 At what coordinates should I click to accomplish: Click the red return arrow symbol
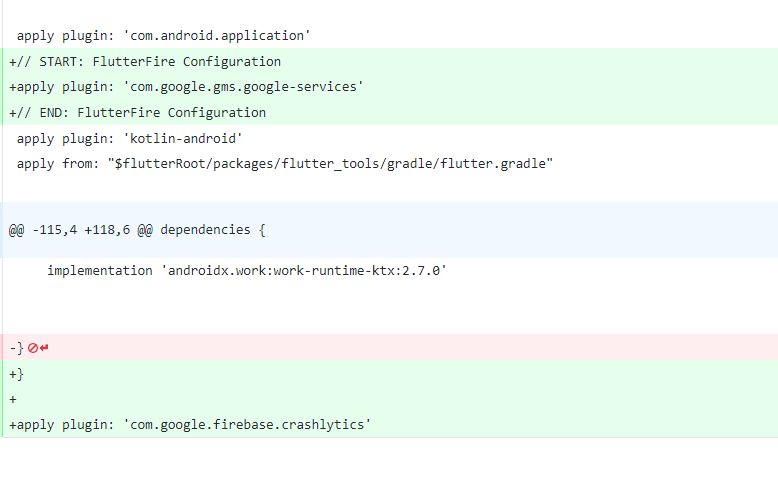pyautogui.click(x=44, y=348)
